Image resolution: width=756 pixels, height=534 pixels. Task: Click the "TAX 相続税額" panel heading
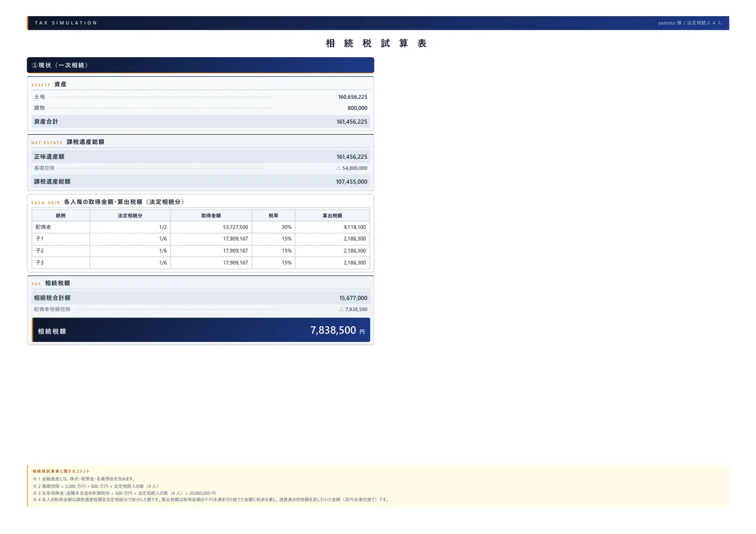click(50, 283)
